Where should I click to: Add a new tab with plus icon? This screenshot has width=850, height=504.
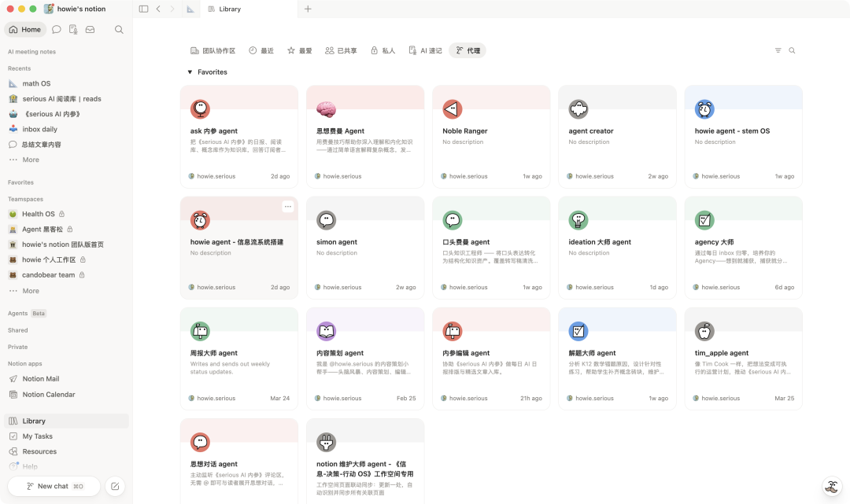pos(308,9)
